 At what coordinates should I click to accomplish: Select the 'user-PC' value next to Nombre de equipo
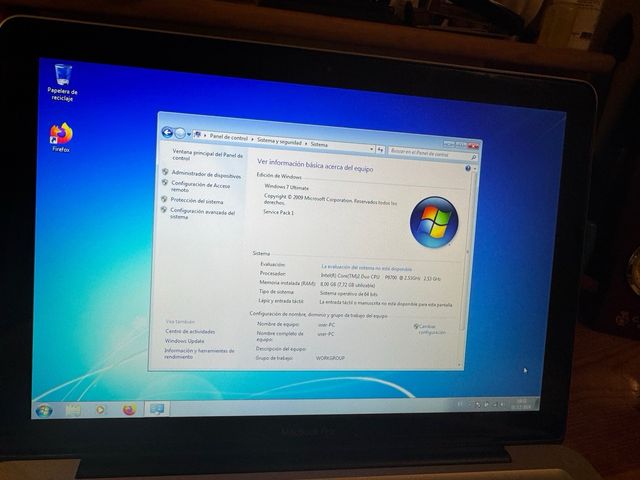(x=327, y=325)
